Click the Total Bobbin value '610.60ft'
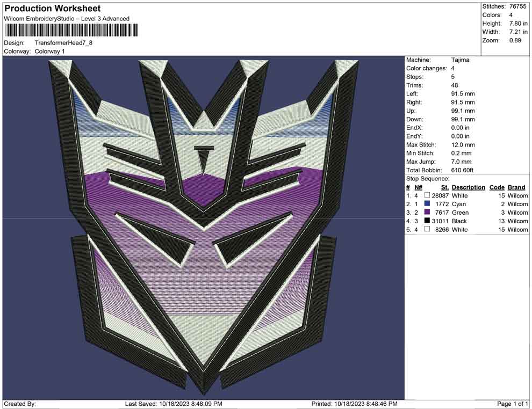This screenshot has height=409, width=532. pyautogui.click(x=462, y=170)
